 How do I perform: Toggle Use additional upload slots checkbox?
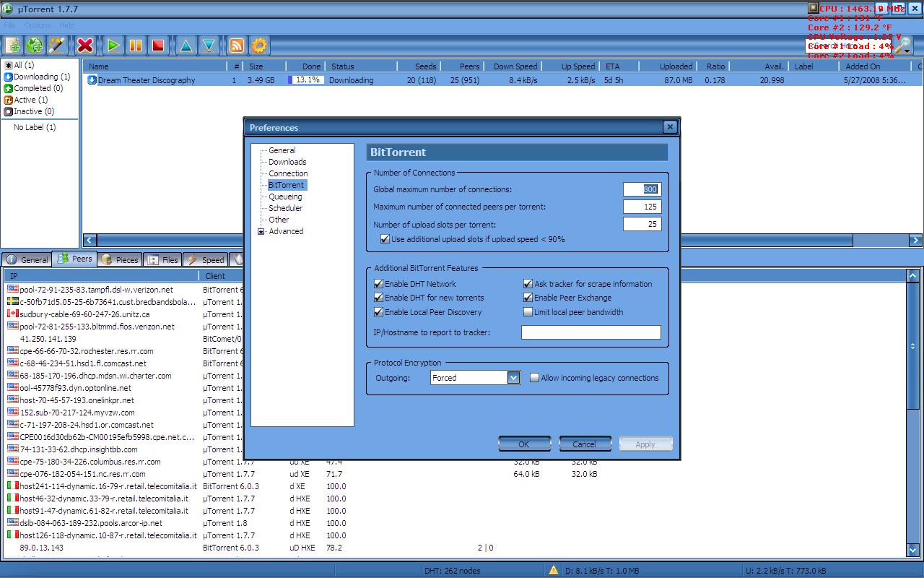(x=385, y=239)
